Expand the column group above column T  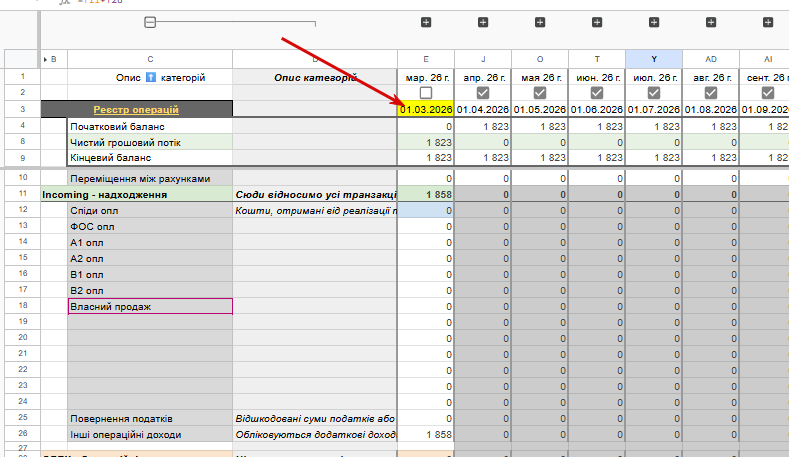tap(597, 22)
